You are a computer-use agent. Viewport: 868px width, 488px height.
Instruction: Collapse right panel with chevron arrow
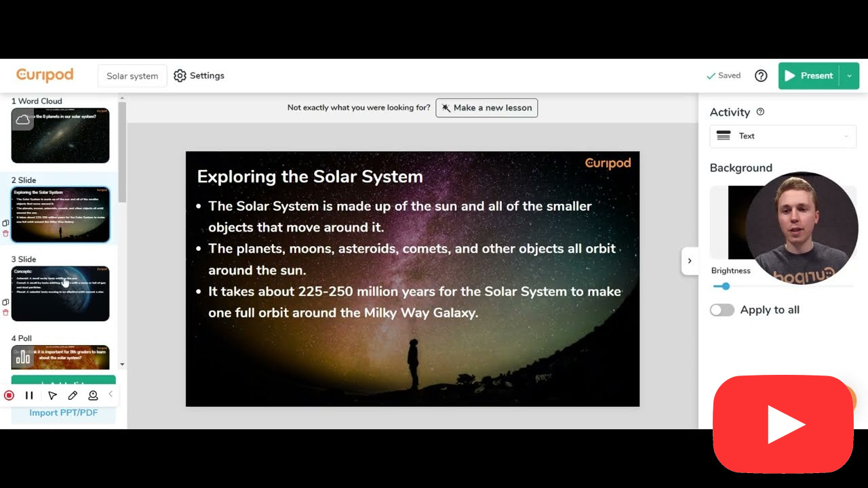tap(690, 261)
